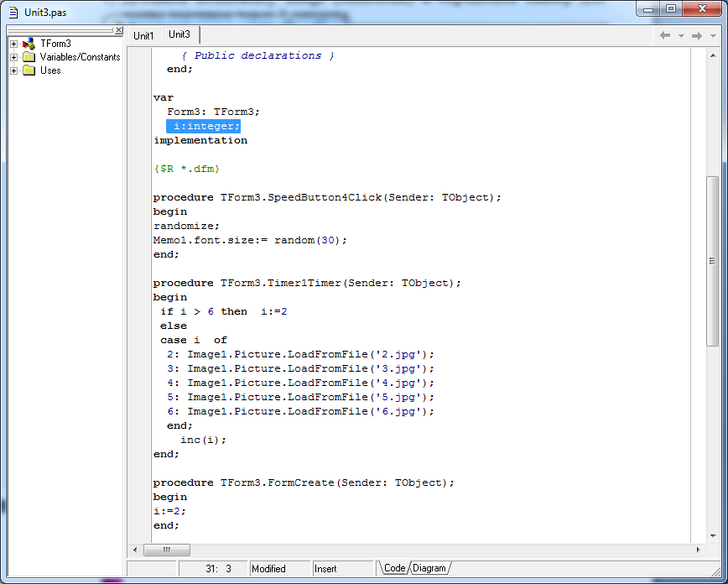This screenshot has height=584, width=728.
Task: Navigate back with the left arrow
Action: tap(665, 36)
